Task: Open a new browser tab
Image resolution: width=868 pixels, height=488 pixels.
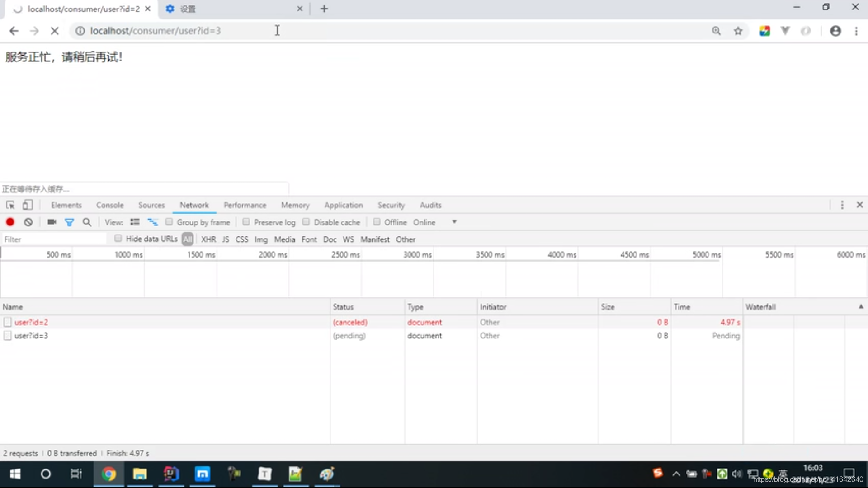Action: [324, 9]
